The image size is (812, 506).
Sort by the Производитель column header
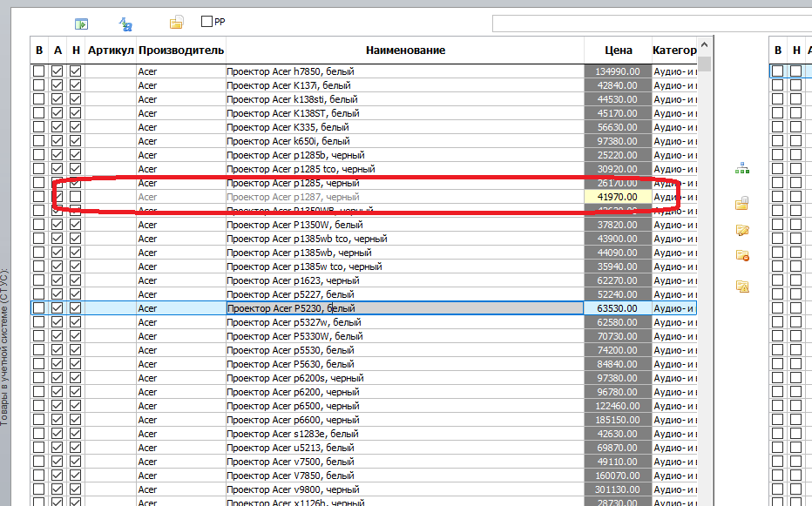181,51
